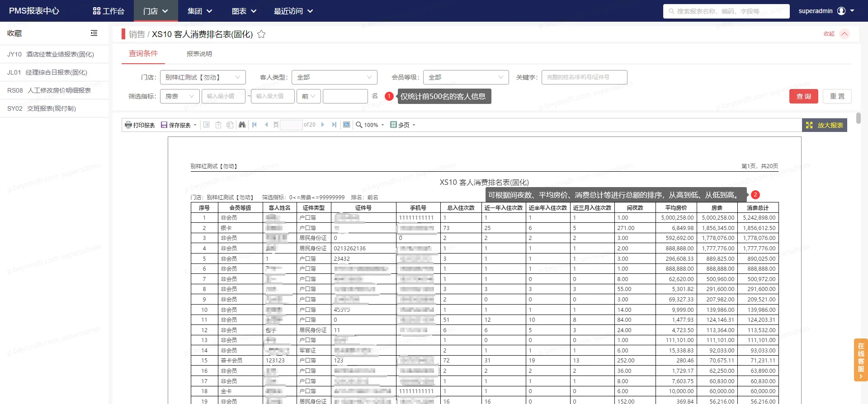
Task: Open the binoculars find tool
Action: [242, 125]
